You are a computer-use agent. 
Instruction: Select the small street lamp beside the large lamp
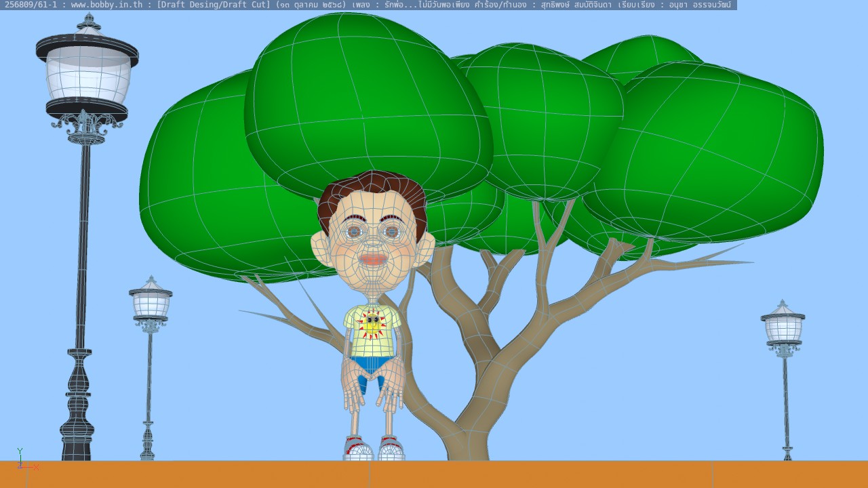coord(150,339)
